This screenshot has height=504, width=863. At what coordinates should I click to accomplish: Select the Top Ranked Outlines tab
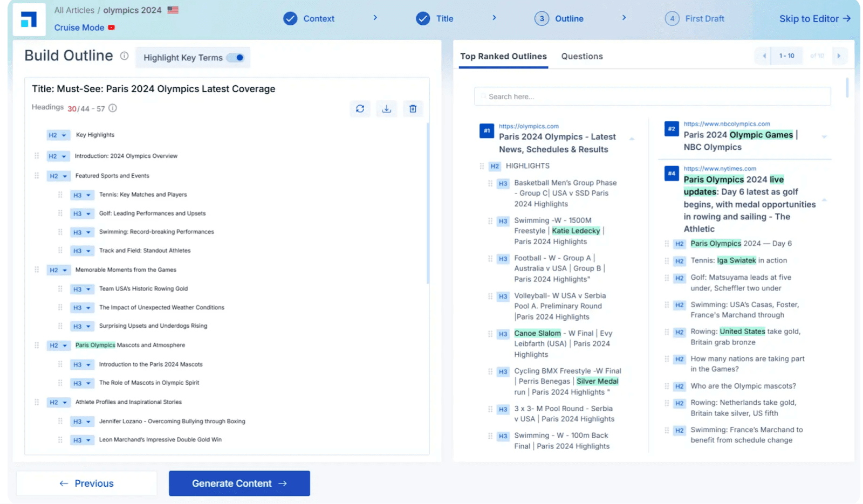[503, 57]
